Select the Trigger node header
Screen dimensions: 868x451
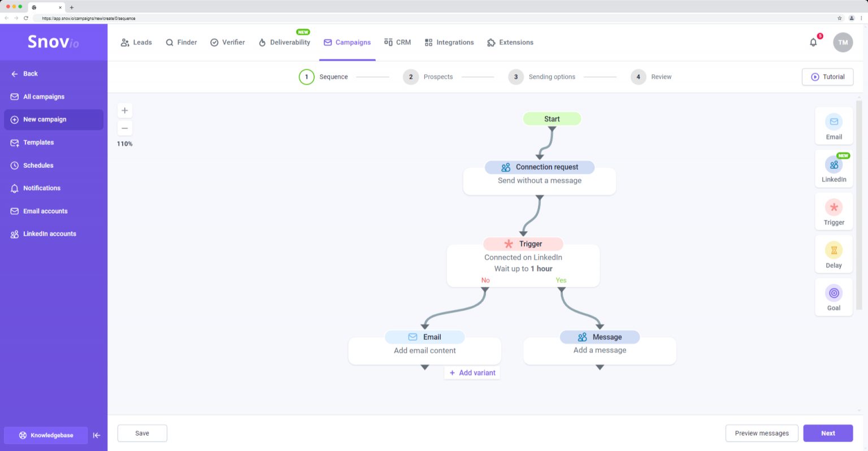(523, 244)
